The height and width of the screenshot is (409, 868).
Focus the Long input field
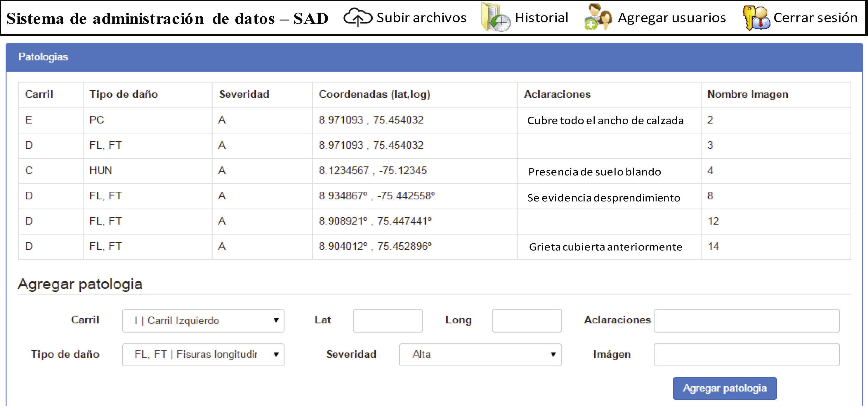[526, 320]
